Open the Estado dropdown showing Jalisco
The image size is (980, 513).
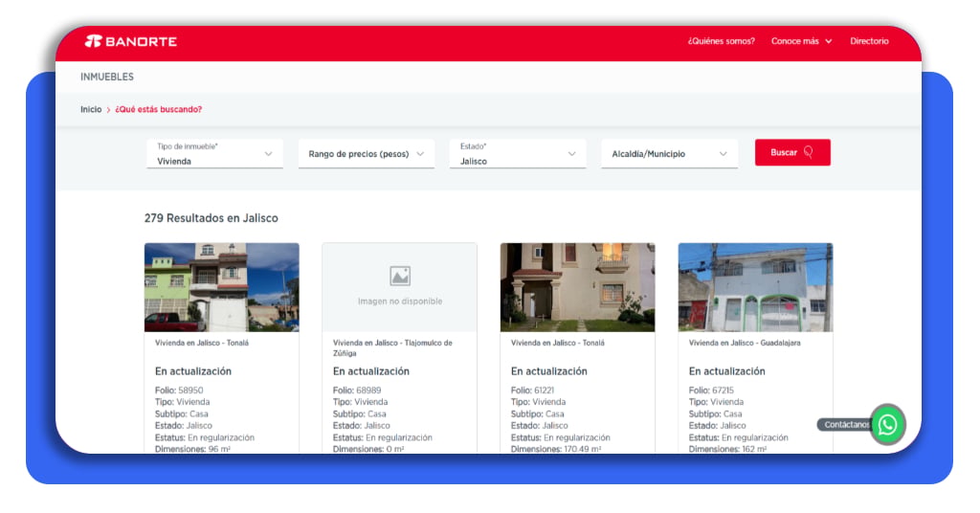coord(518,154)
